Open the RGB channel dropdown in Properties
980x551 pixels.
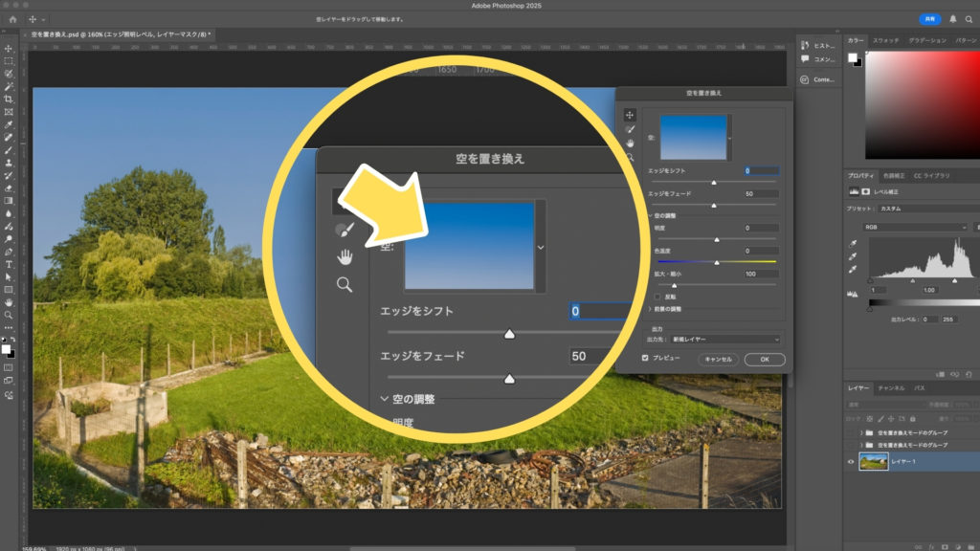914,227
